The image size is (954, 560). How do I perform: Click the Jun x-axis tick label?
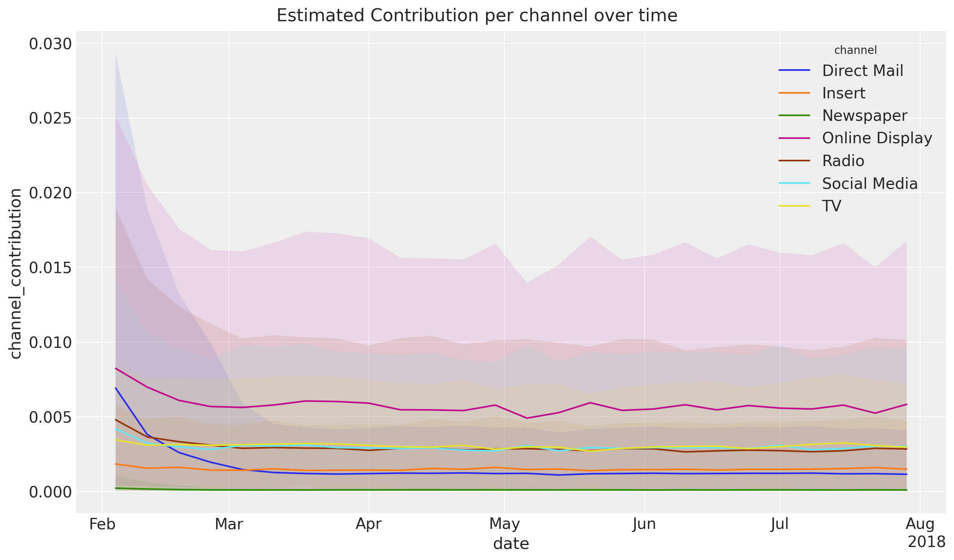[x=644, y=525]
